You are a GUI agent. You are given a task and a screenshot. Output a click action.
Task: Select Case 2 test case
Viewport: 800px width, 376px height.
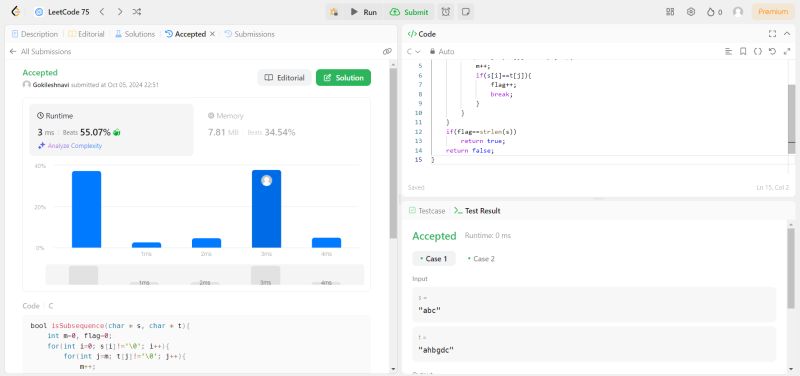[x=481, y=259]
